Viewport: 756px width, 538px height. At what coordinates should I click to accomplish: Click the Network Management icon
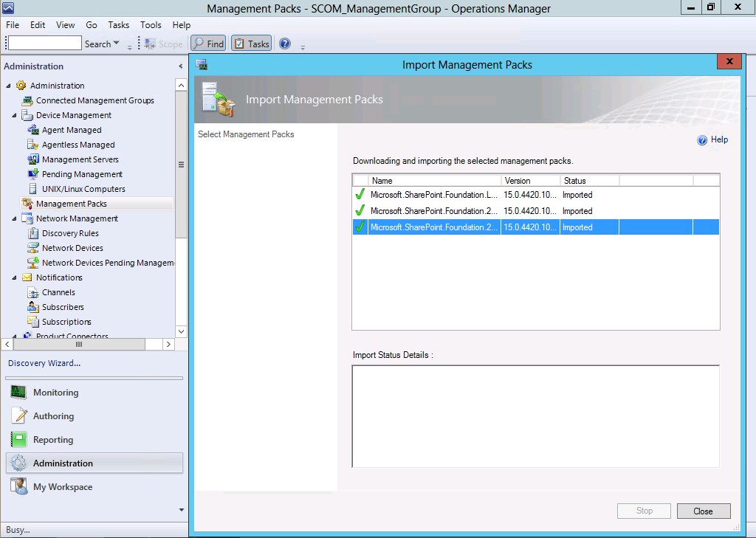tap(27, 218)
